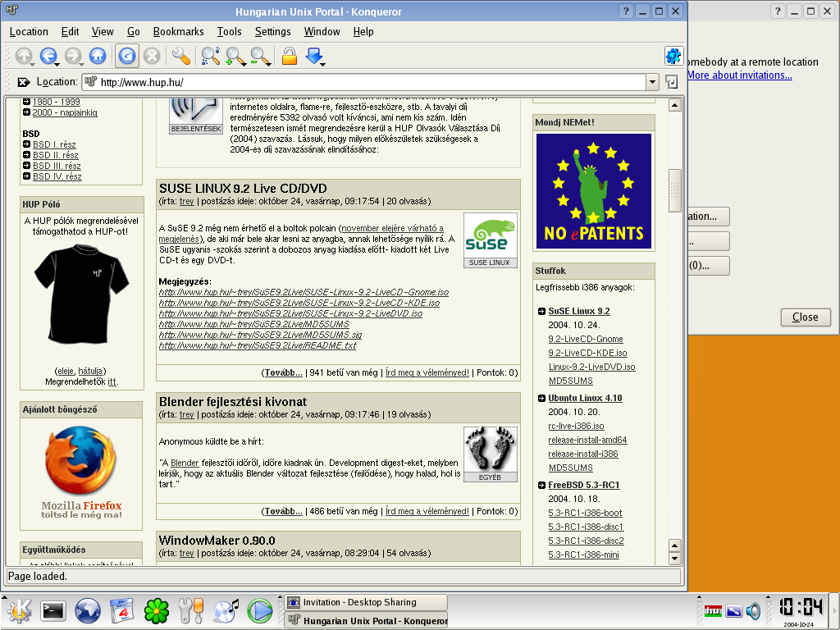This screenshot has width=840, height=630.
Task: Open the '2000 - napjainkig' sidebar link
Action: coord(65,112)
